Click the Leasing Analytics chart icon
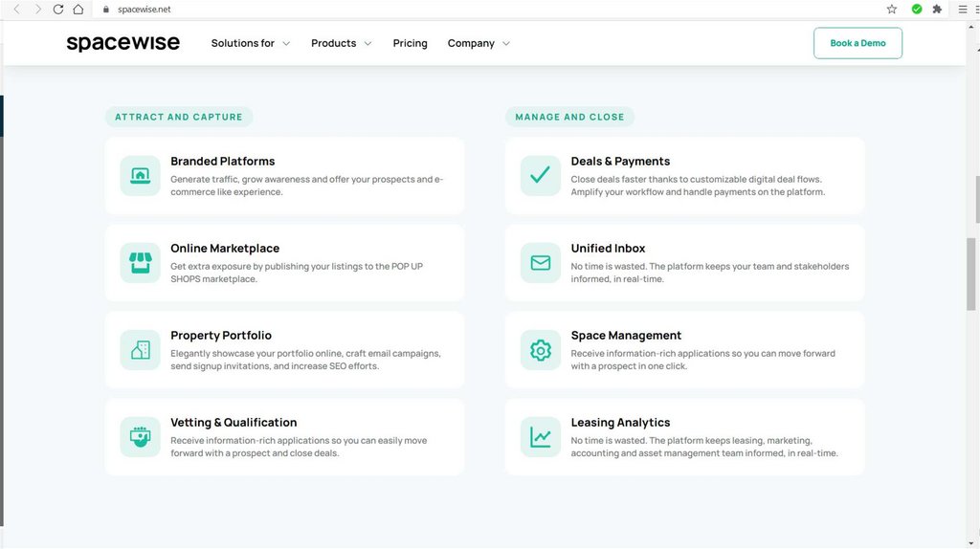 pyautogui.click(x=540, y=437)
